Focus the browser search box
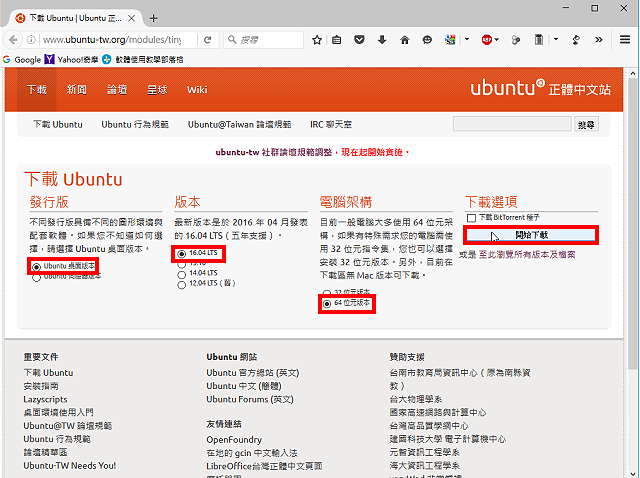The image size is (640, 478). click(264, 40)
